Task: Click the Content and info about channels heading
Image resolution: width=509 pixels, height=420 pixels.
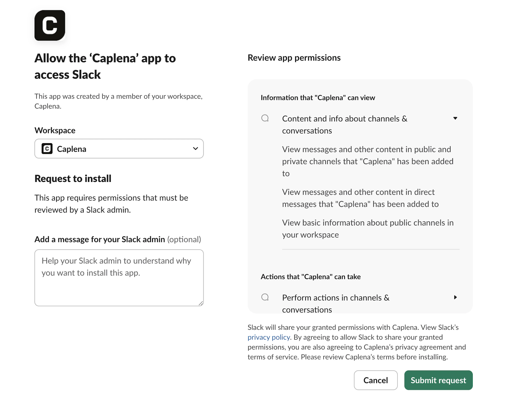Action: point(344,125)
